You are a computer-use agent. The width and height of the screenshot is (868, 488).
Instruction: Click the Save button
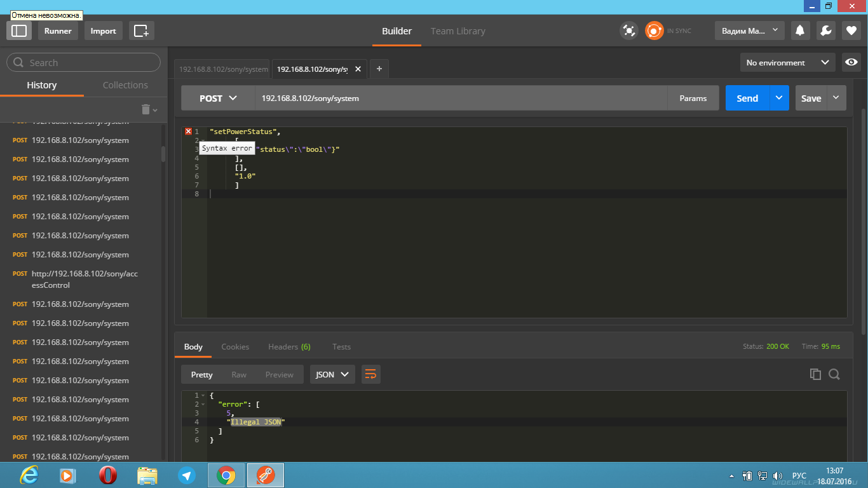(x=811, y=98)
